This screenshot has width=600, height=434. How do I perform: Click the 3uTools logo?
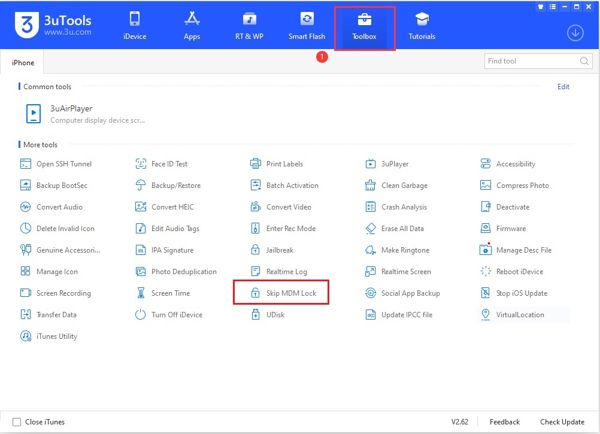pos(53,25)
